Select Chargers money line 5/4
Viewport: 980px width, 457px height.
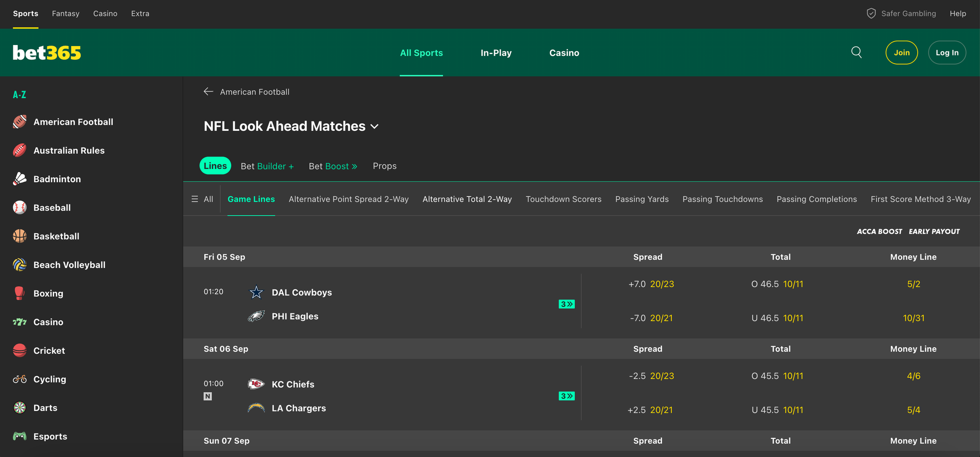tap(913, 410)
